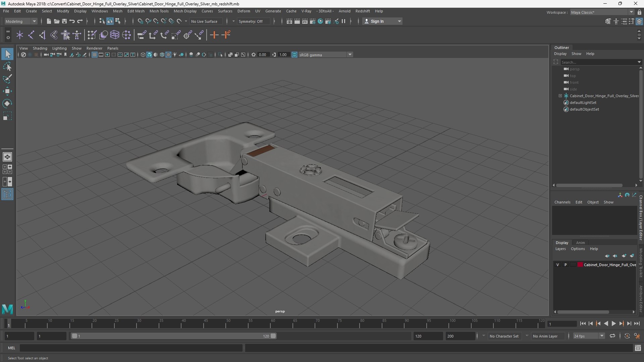Activate the Scale tool in the toolbox
The image size is (644, 362).
point(7,116)
